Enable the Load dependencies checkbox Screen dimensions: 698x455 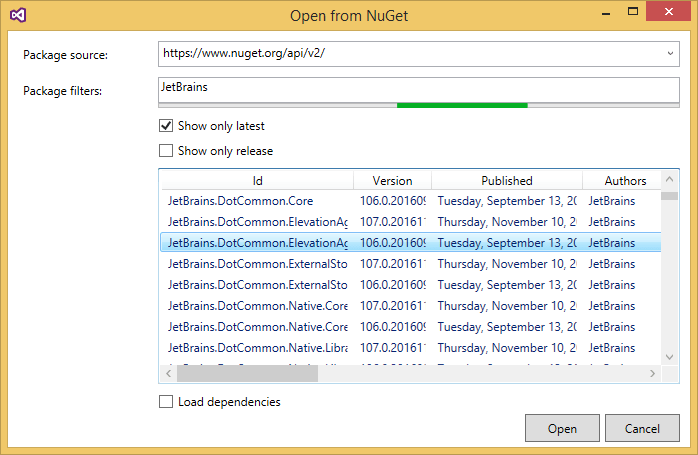pos(166,402)
